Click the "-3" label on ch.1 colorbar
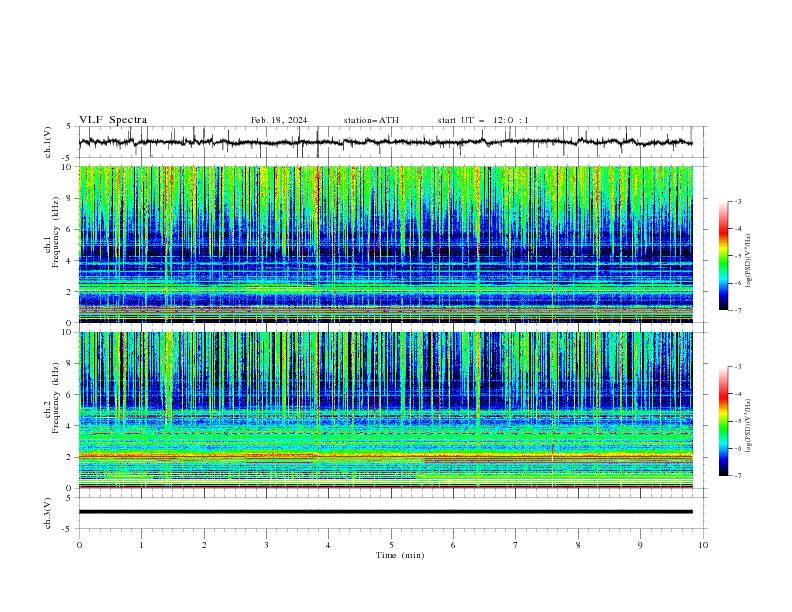This screenshot has width=792, height=612. [738, 201]
